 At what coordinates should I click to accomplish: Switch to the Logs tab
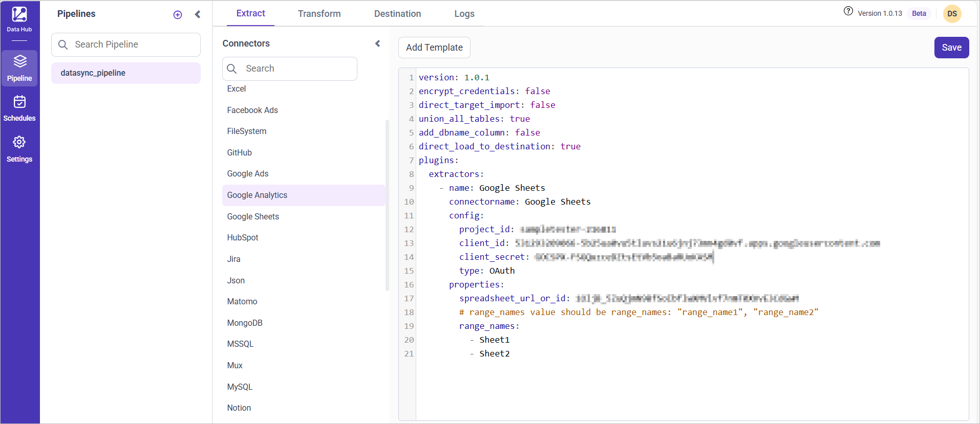pyautogui.click(x=464, y=14)
